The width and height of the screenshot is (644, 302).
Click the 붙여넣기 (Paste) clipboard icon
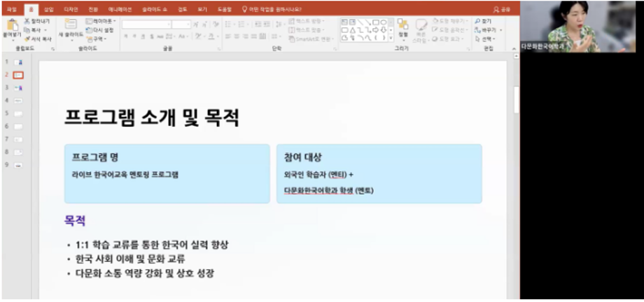pyautogui.click(x=12, y=25)
